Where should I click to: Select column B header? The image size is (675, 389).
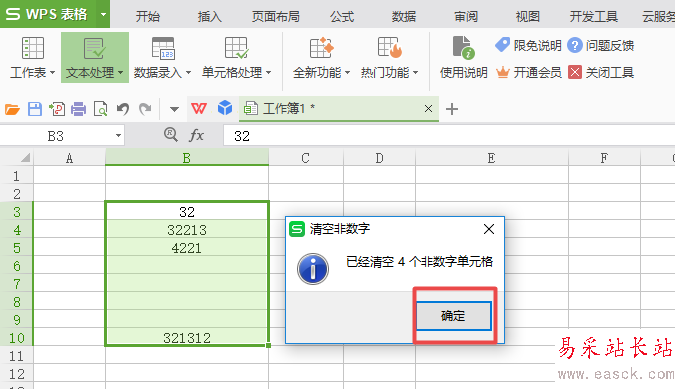coord(187,158)
